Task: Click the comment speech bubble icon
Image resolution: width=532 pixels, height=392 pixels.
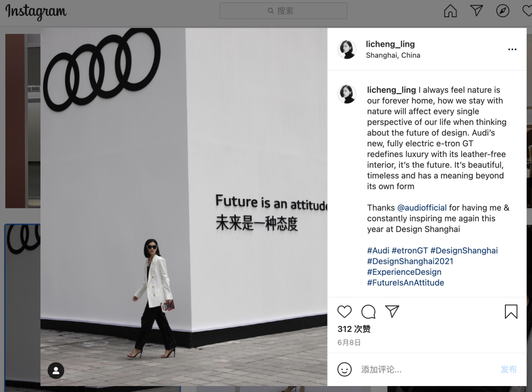Action: point(368,312)
